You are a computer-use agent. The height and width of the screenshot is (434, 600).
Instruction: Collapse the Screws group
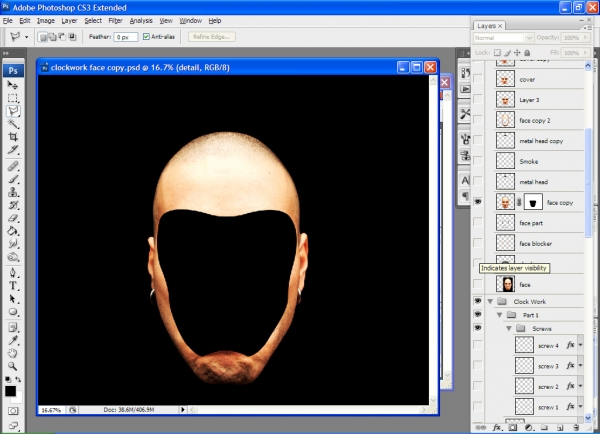[x=509, y=328]
